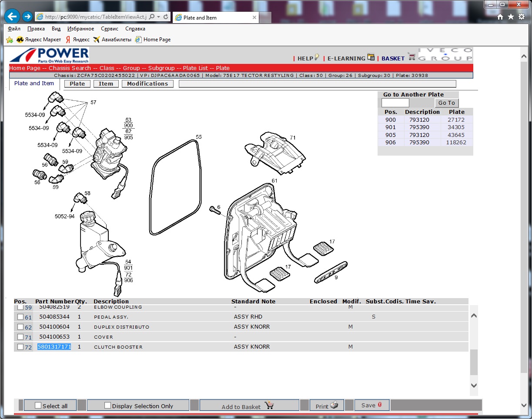Tick the checkbox for position 72

[20, 347]
